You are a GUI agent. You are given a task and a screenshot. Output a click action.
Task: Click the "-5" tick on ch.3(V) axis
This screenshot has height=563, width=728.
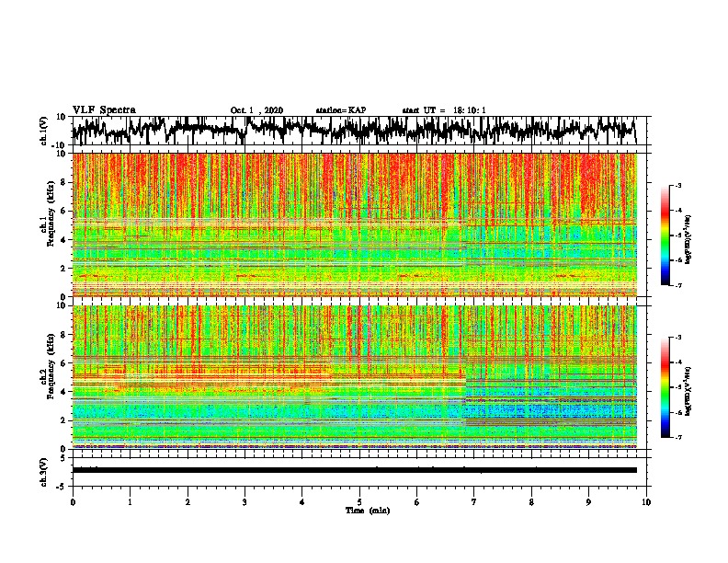click(62, 487)
